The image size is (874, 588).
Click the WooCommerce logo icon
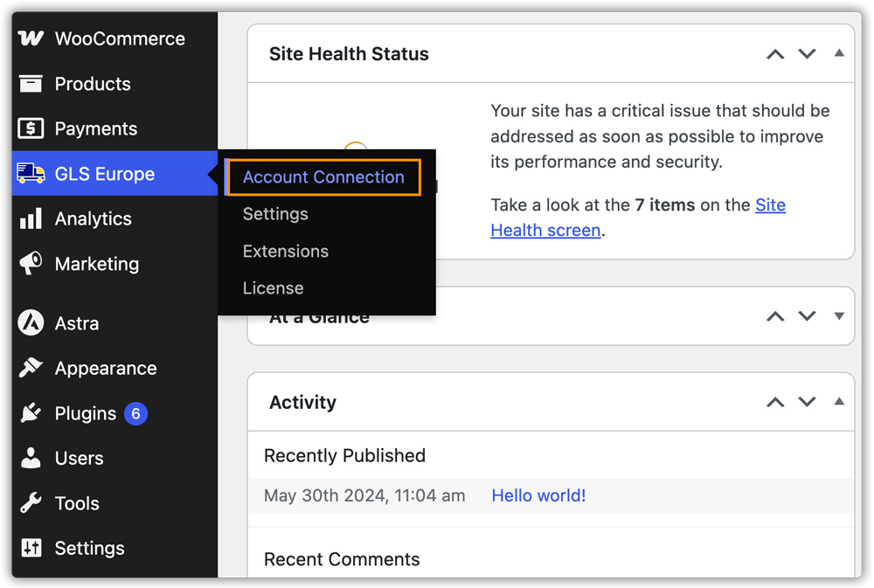coord(31,38)
